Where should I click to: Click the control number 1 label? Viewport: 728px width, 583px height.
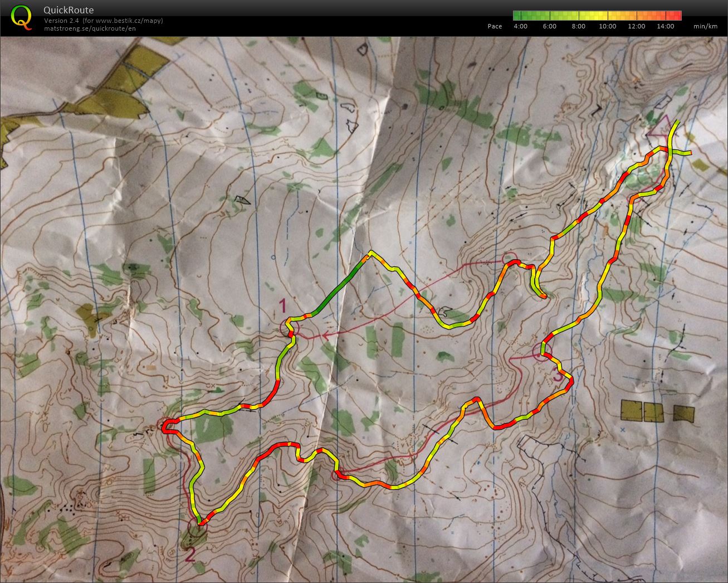pyautogui.click(x=282, y=305)
